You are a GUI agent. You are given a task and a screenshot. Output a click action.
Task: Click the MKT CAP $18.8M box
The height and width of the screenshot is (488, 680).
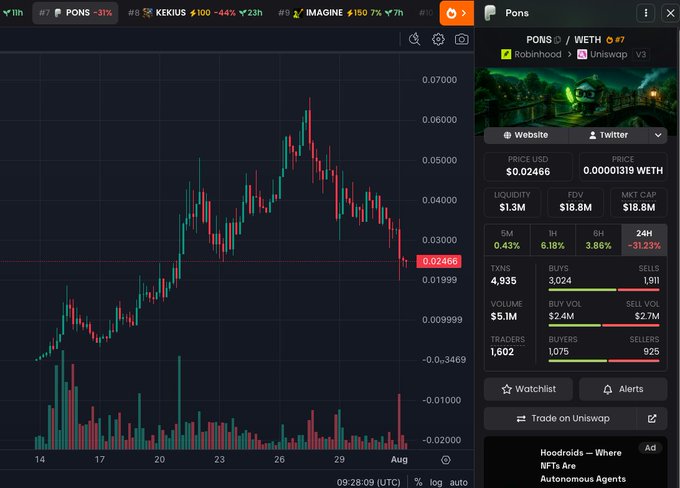tap(639, 202)
